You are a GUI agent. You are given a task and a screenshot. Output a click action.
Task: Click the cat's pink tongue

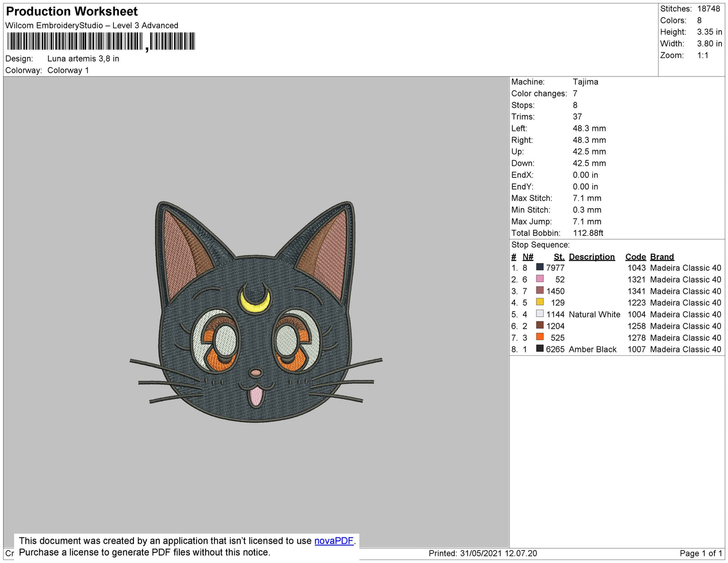point(256,396)
